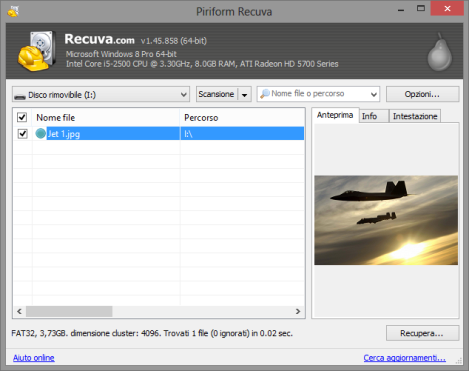
Task: Uncheck the Jet 1.jpg checkbox
Action: pos(22,134)
